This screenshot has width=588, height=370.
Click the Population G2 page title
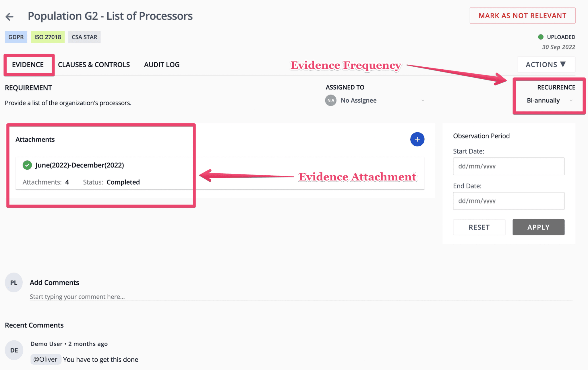click(110, 16)
